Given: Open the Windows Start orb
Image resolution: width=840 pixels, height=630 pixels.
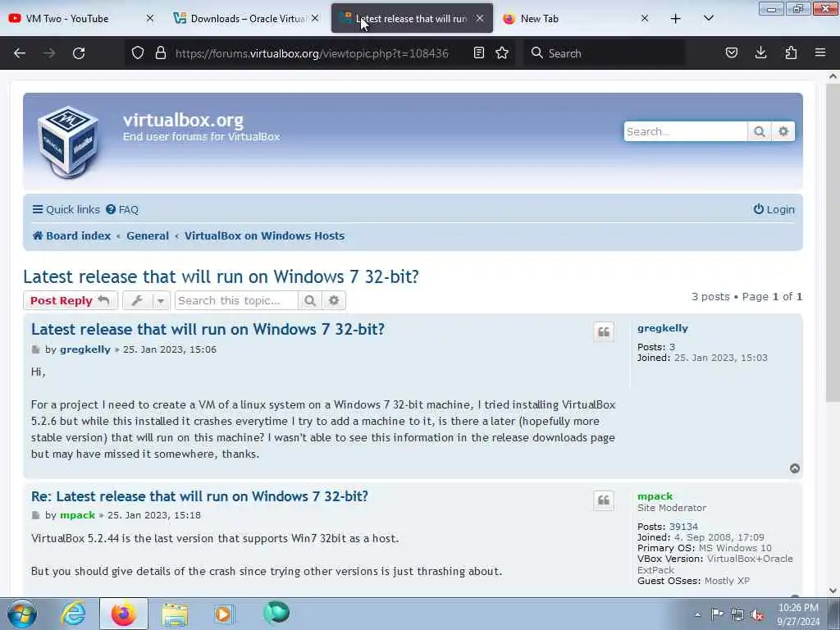Looking at the screenshot, I should tap(22, 614).
